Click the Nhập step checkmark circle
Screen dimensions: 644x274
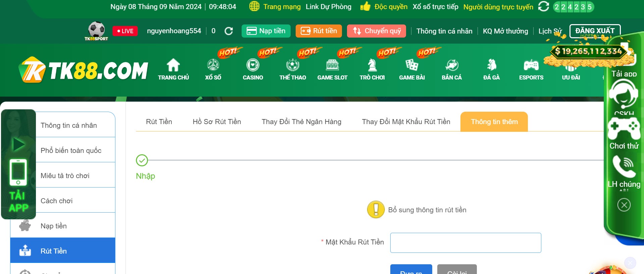click(142, 160)
